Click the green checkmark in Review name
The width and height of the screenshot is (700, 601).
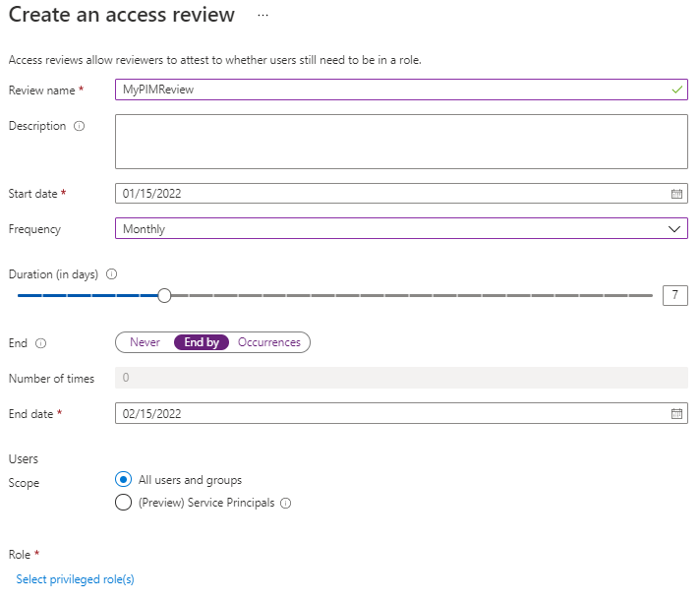pos(676,90)
